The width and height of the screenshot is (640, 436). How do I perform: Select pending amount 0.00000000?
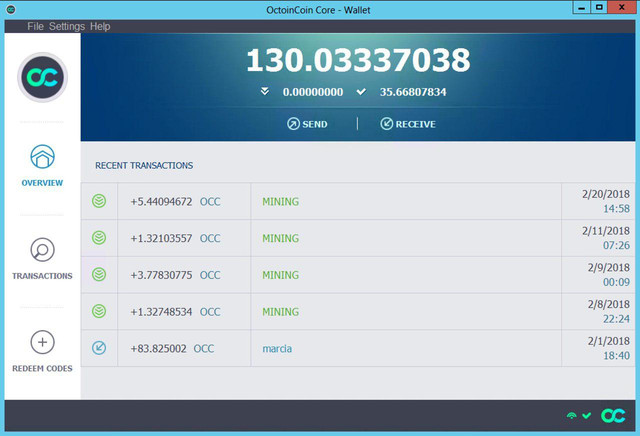point(313,92)
